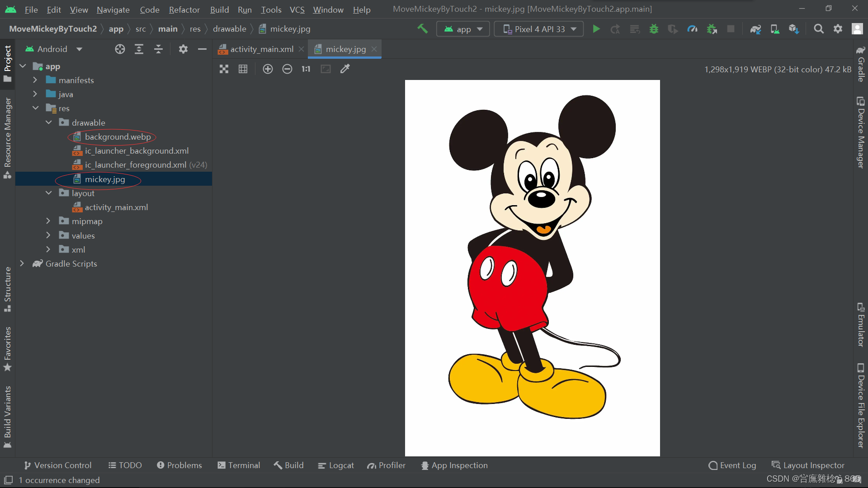The height and width of the screenshot is (488, 868).
Task: Click the Make Project hammer icon
Action: pyautogui.click(x=422, y=29)
